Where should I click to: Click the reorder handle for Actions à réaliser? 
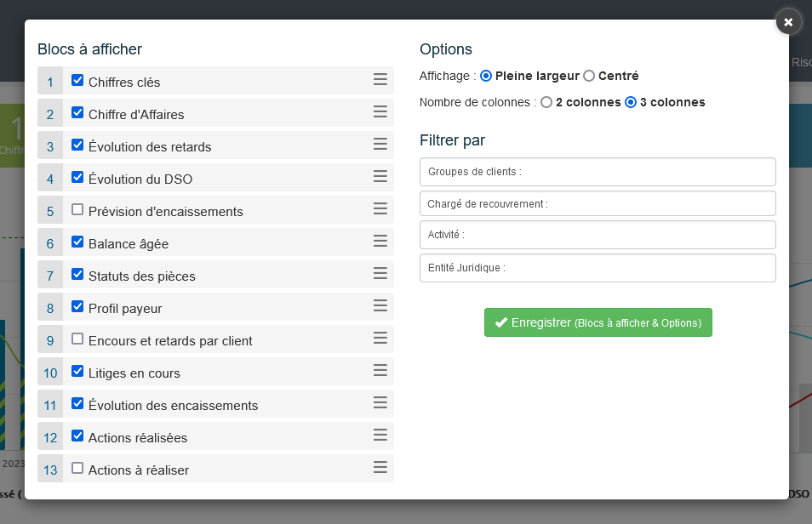(x=380, y=467)
